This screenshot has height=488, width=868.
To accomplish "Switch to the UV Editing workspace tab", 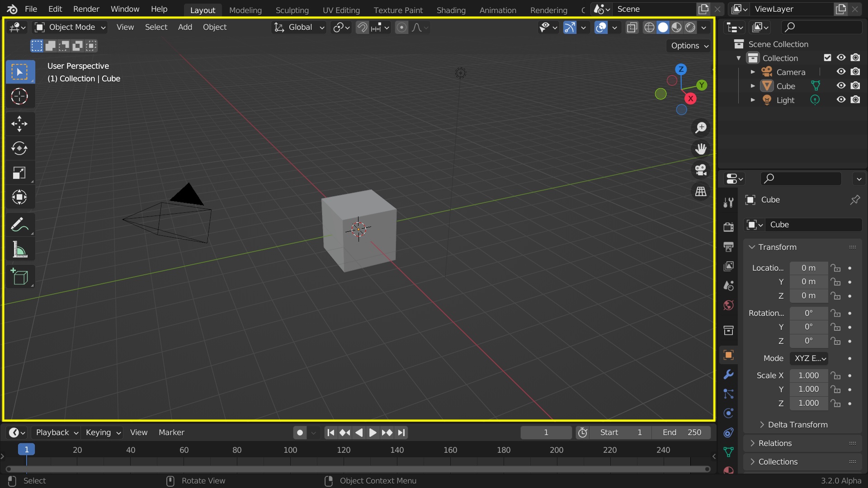I will [341, 10].
